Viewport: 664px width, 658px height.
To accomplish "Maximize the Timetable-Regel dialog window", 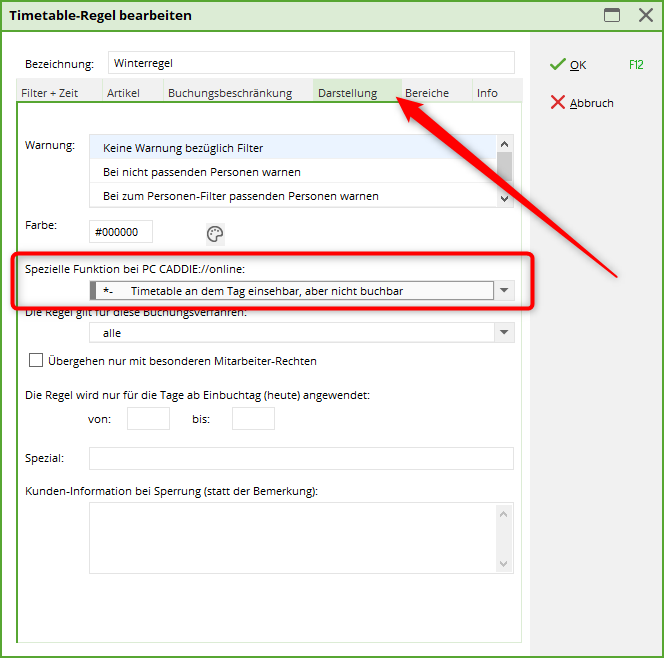I will click(612, 16).
